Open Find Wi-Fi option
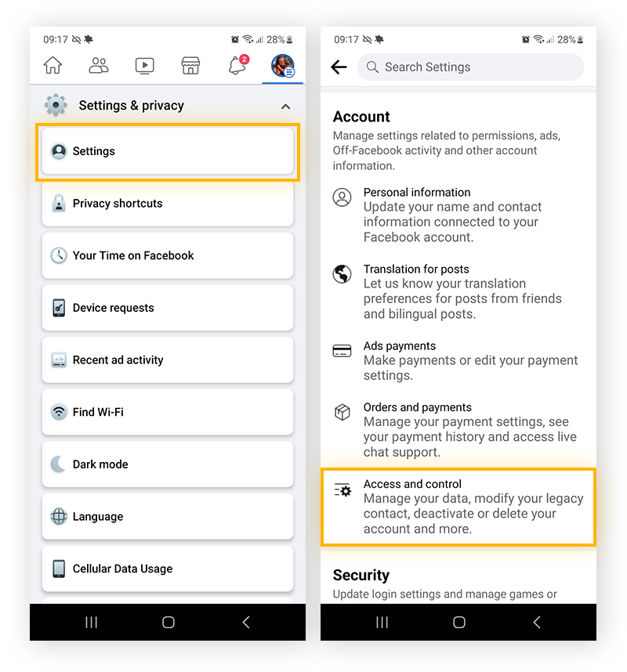 click(x=168, y=412)
